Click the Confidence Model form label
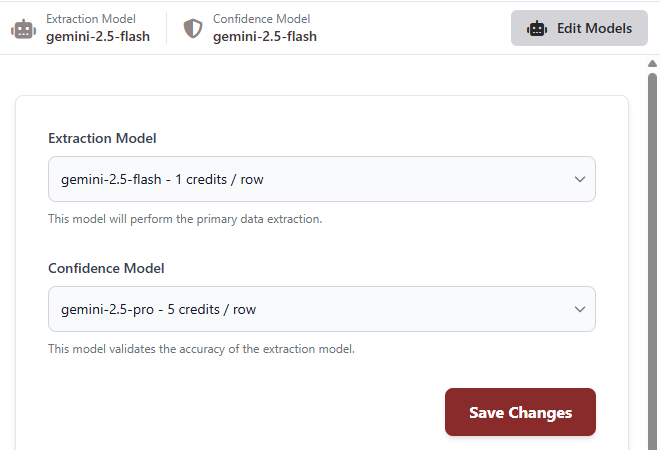 tap(106, 268)
